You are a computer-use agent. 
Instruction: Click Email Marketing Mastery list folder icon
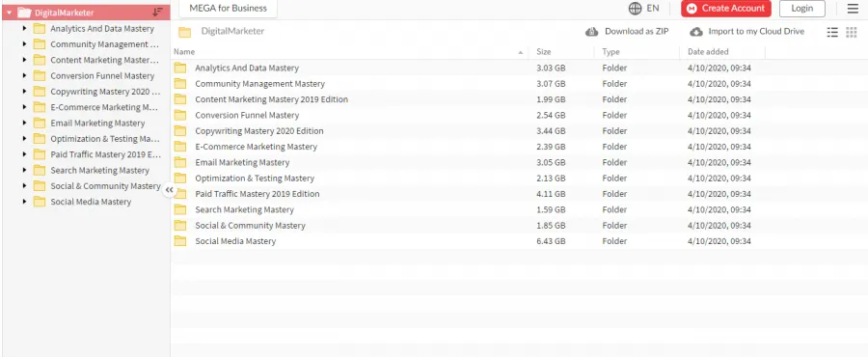click(x=180, y=162)
